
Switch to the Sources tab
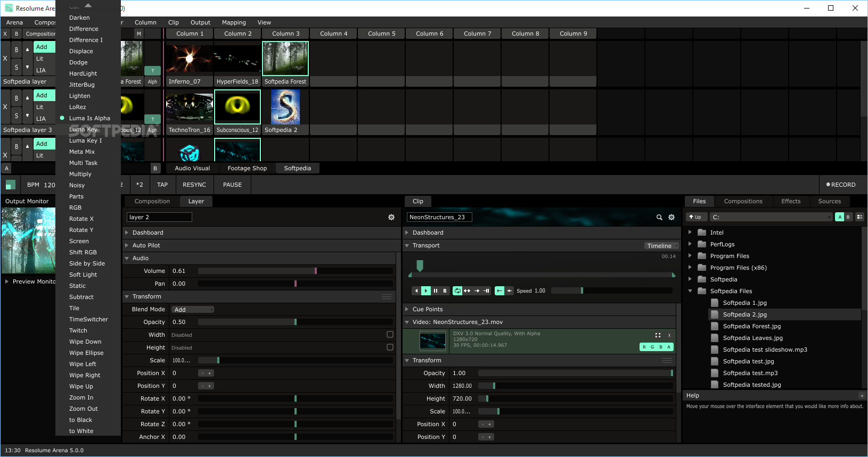[829, 201]
